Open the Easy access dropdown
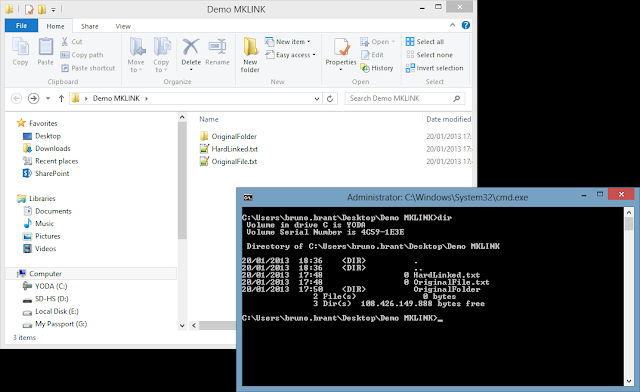Viewport: 640px width, 392px height. (291, 55)
